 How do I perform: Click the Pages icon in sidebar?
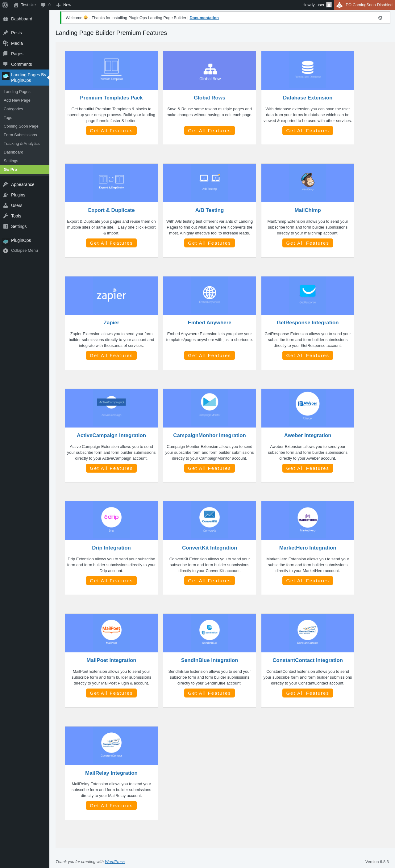point(5,53)
